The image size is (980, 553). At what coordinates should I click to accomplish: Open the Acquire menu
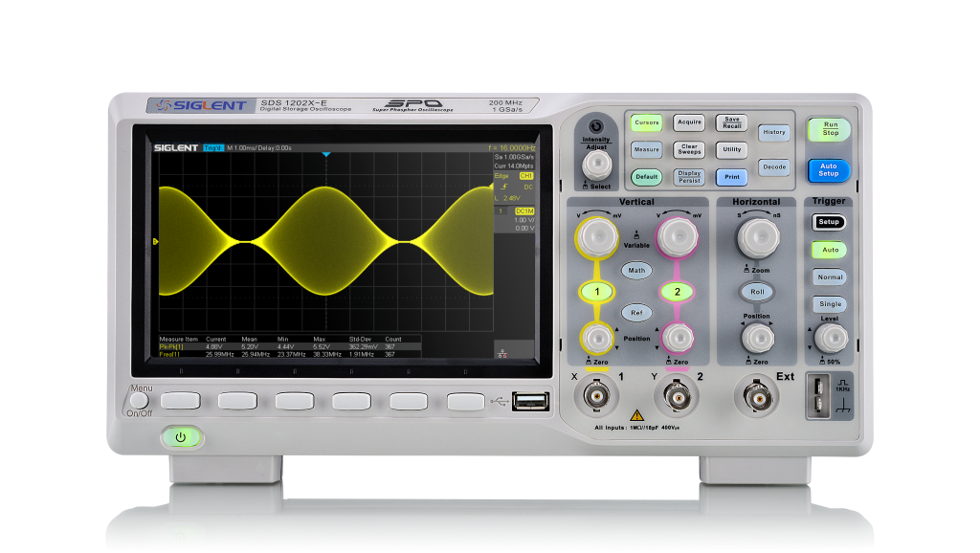point(689,122)
